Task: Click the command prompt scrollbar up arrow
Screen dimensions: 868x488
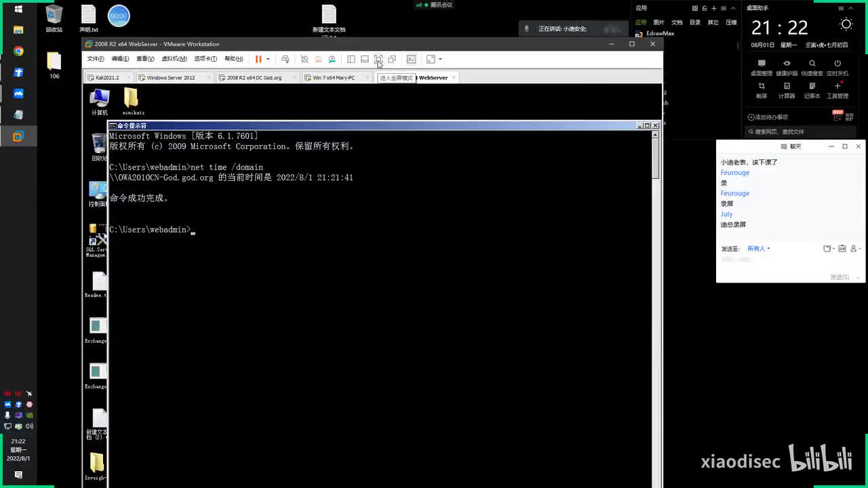Action: click(655, 135)
